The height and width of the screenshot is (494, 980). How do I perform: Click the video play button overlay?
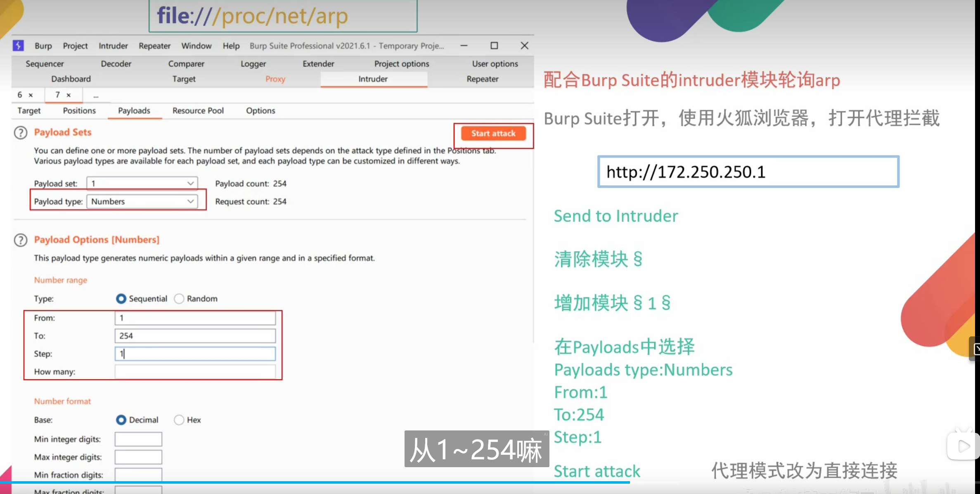coord(963,447)
